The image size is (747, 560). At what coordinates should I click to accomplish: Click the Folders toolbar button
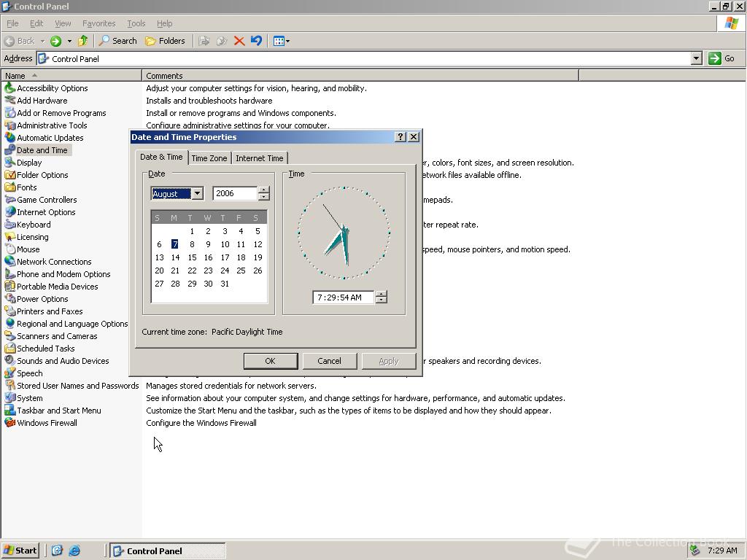coord(166,41)
